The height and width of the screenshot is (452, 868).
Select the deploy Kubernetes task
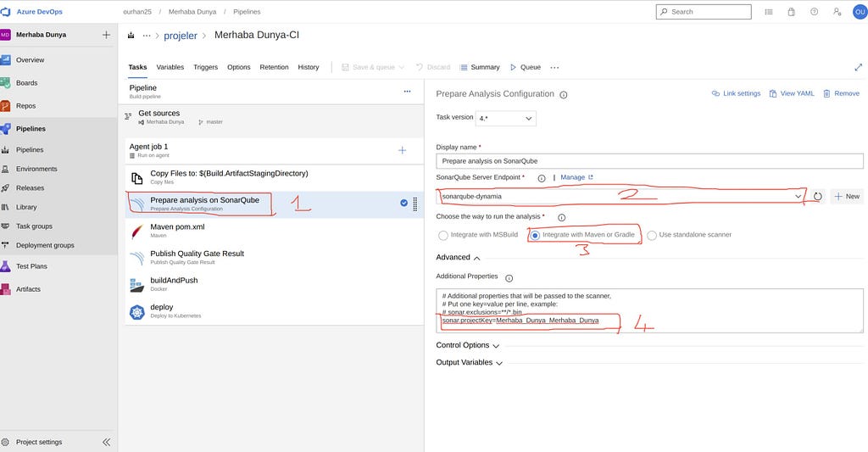[x=274, y=311]
